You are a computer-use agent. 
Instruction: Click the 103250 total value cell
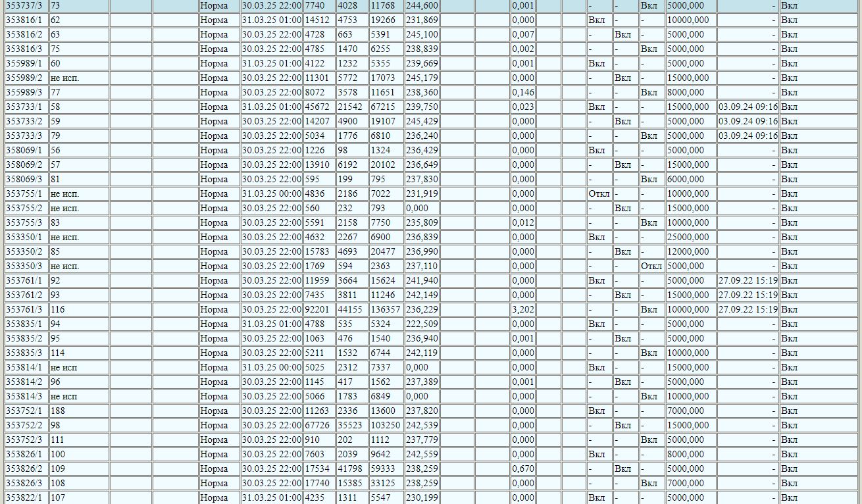pyautogui.click(x=385, y=425)
